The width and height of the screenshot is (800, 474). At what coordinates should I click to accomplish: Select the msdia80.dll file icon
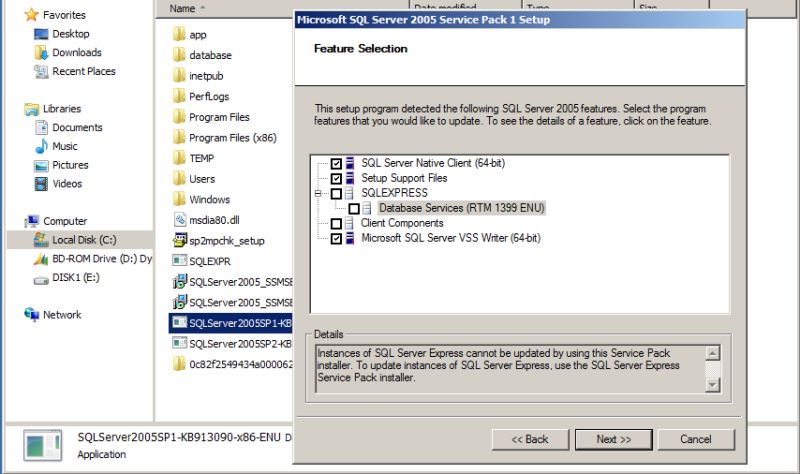tap(180, 220)
